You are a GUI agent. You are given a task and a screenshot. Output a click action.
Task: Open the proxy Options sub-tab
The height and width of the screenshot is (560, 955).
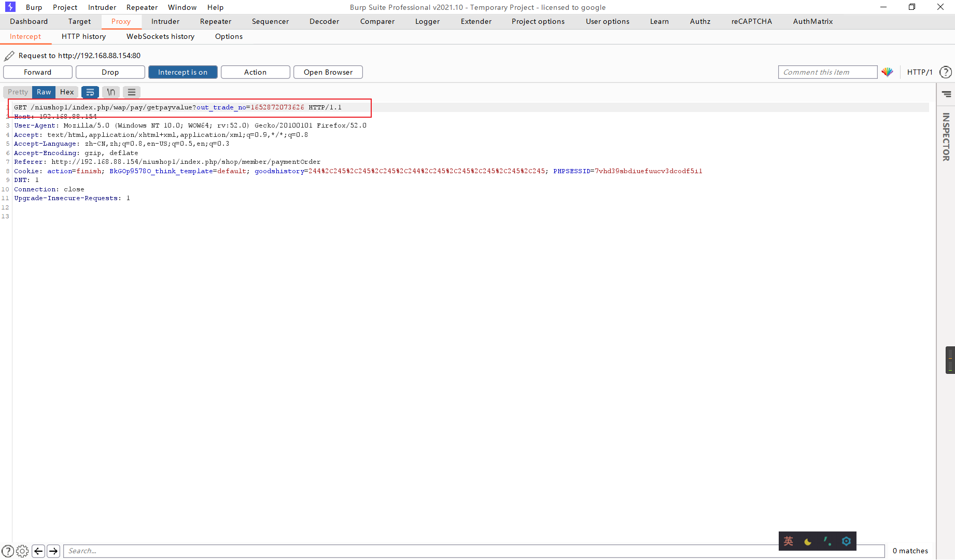coord(229,36)
